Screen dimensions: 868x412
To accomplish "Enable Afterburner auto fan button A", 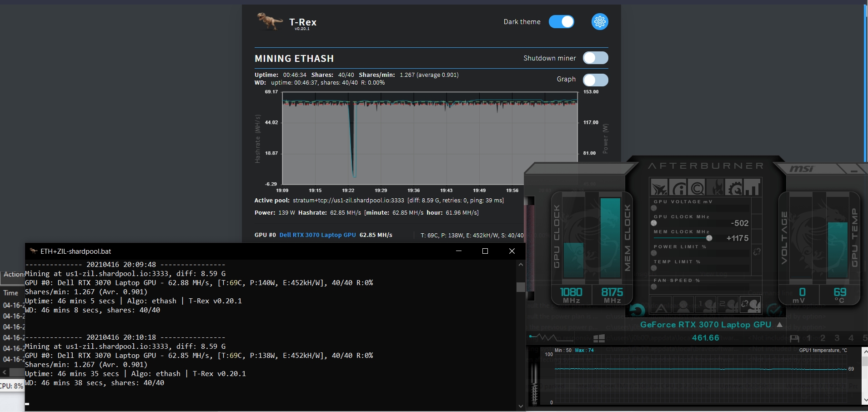I will coord(661,305).
